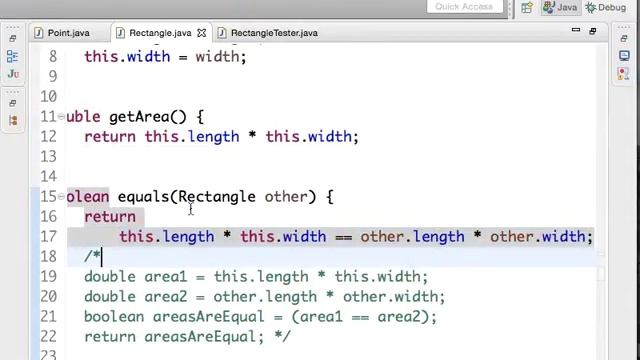Screen dimensions: 640x360
Task: Click 'return areasAreEqual;' on line 22
Action: [174, 337]
